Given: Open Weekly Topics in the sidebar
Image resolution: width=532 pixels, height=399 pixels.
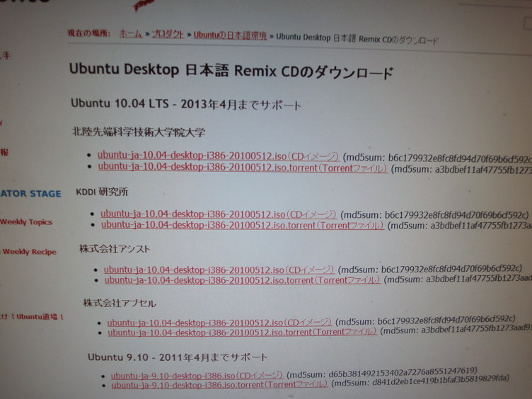Looking at the screenshot, I should [26, 222].
